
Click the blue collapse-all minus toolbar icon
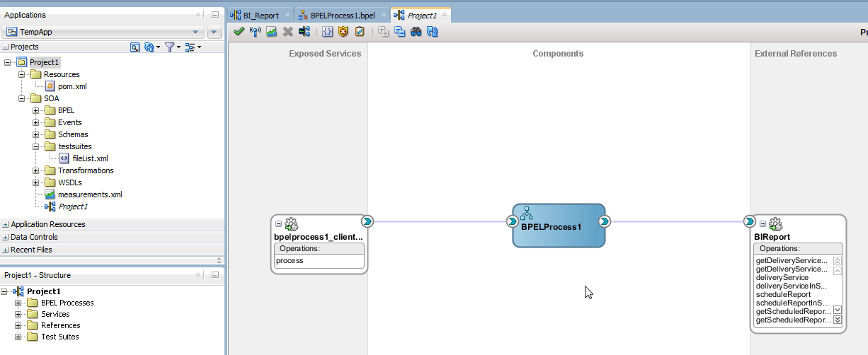tap(400, 31)
